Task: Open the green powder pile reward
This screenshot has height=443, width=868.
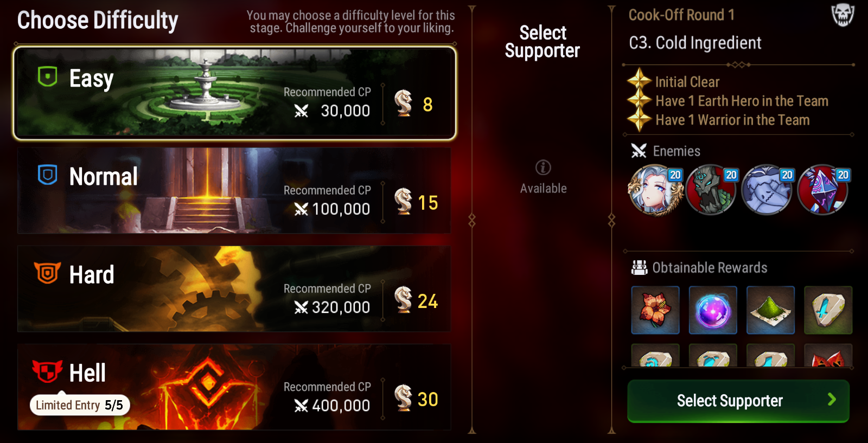Action: point(770,310)
